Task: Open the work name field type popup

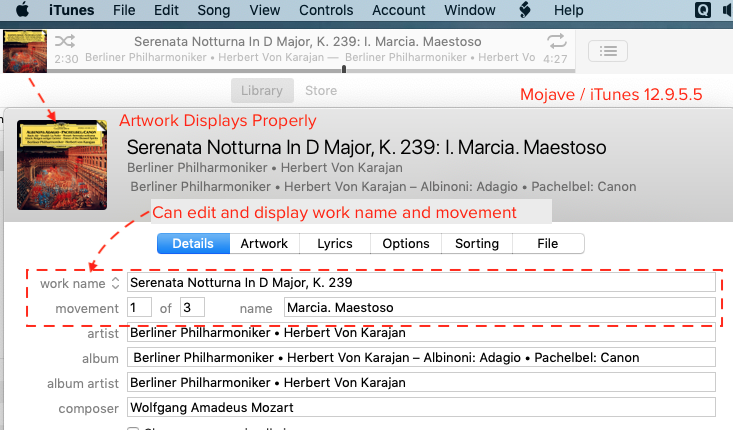Action: coord(115,283)
